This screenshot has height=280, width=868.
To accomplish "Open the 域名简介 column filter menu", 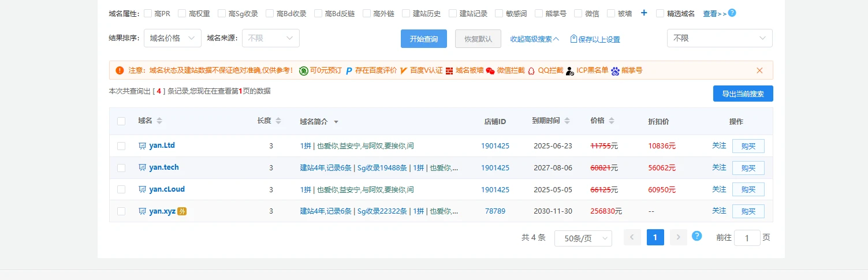I will (336, 122).
